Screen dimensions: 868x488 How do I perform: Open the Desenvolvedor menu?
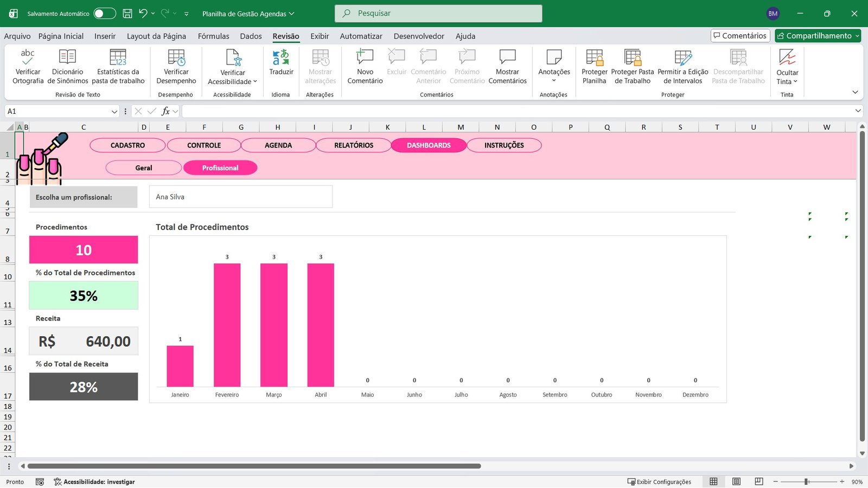click(418, 36)
